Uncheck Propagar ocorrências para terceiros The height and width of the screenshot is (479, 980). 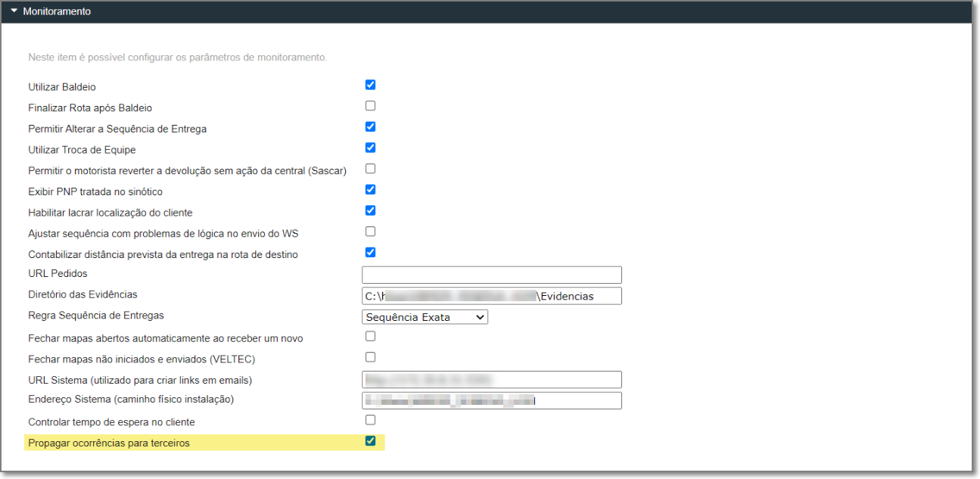tap(370, 441)
